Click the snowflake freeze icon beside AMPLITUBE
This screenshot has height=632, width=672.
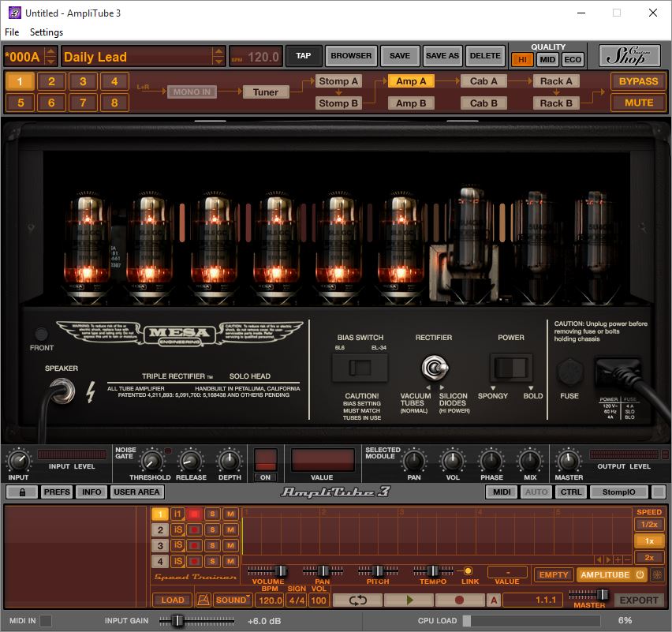point(657,574)
